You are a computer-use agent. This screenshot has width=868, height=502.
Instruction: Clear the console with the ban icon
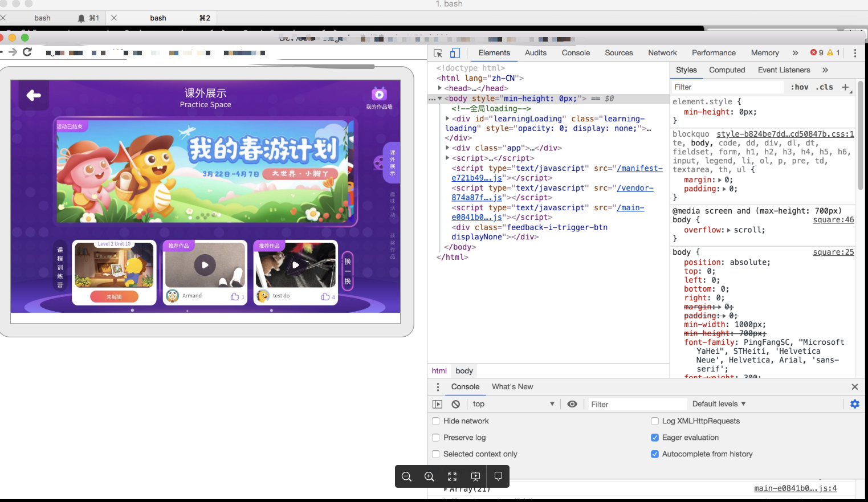click(x=456, y=404)
